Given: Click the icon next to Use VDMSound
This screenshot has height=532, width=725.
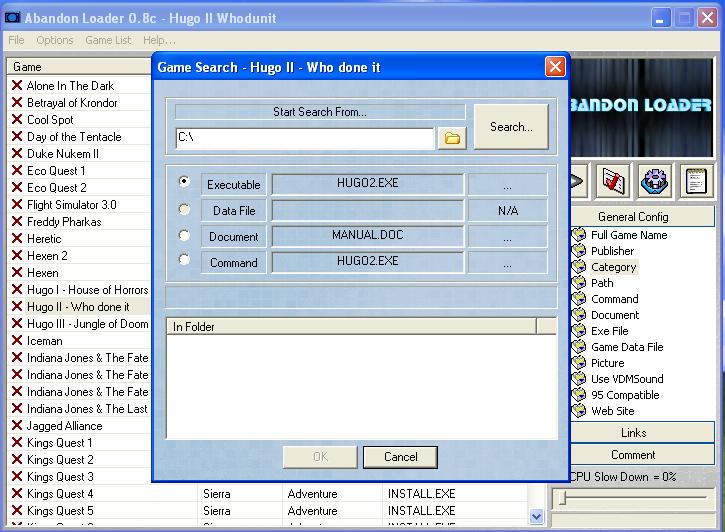Looking at the screenshot, I should pyautogui.click(x=578, y=379).
